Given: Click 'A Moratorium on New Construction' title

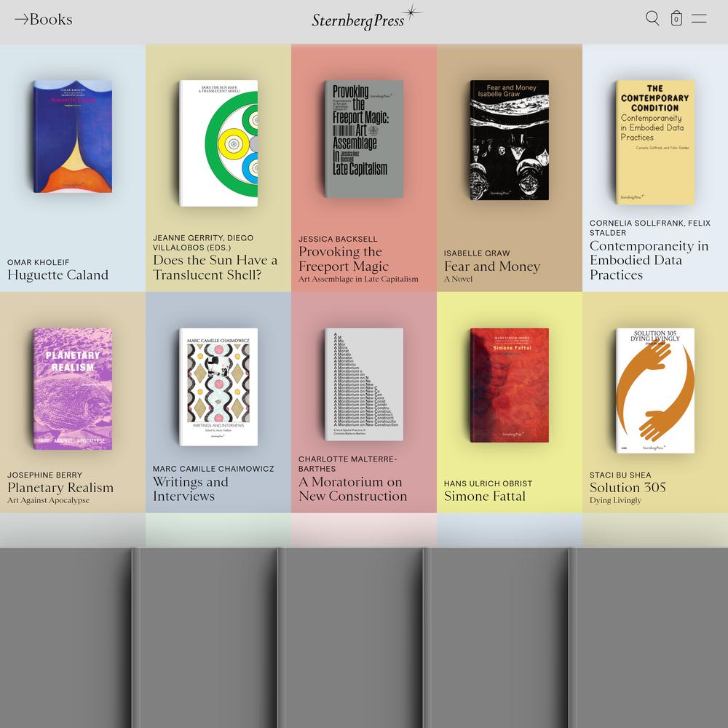Looking at the screenshot, I should click(x=353, y=489).
